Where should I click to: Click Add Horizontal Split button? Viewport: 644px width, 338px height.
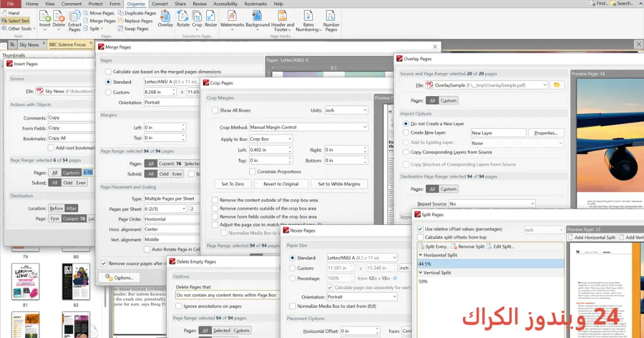pyautogui.click(x=591, y=237)
